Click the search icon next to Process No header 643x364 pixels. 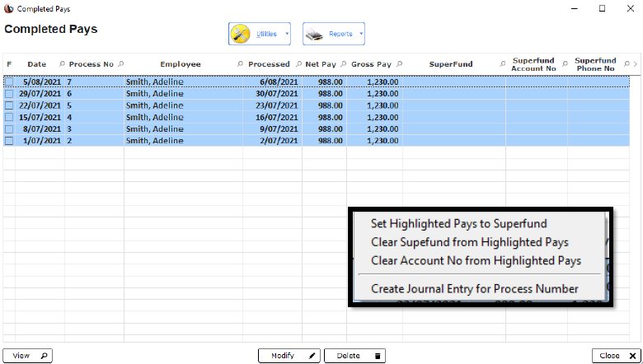[x=120, y=64]
